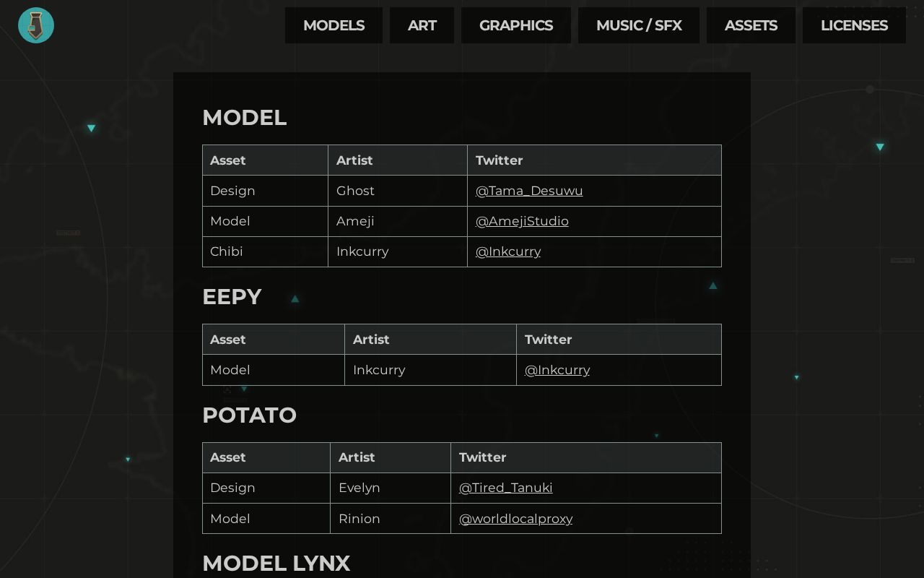Click the EEPY heading
Viewport: 924px width, 578px height.
coord(232,296)
